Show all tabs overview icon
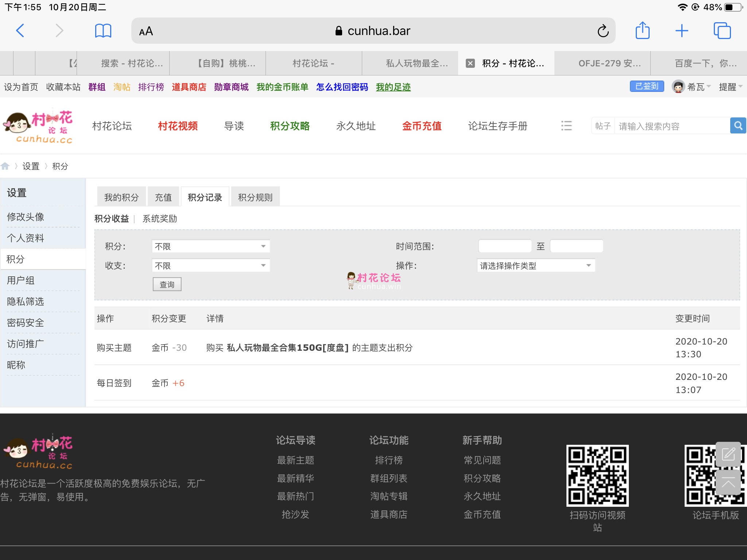Image resolution: width=747 pixels, height=560 pixels. [x=722, y=31]
